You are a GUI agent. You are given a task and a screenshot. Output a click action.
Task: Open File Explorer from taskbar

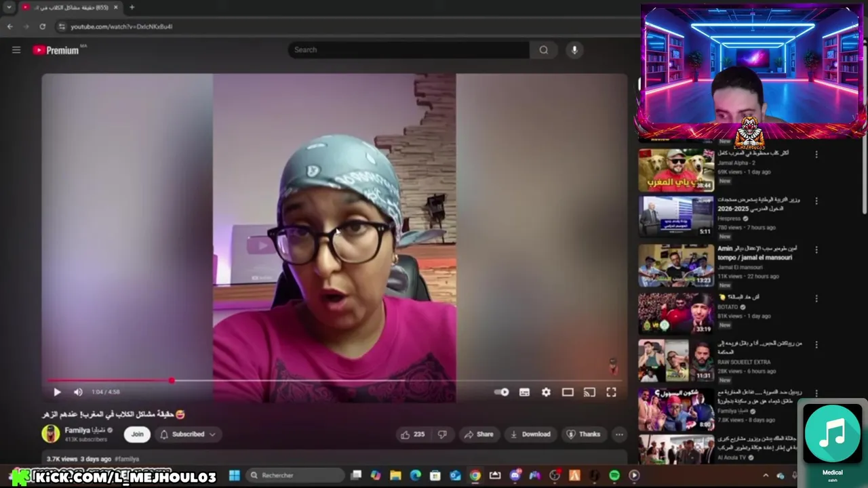(x=395, y=475)
